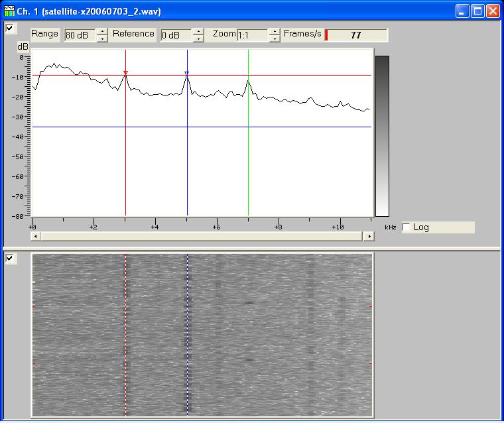Screen dimensions: 504x423
Task: Step the Zoom ratio down
Action: tap(275, 38)
